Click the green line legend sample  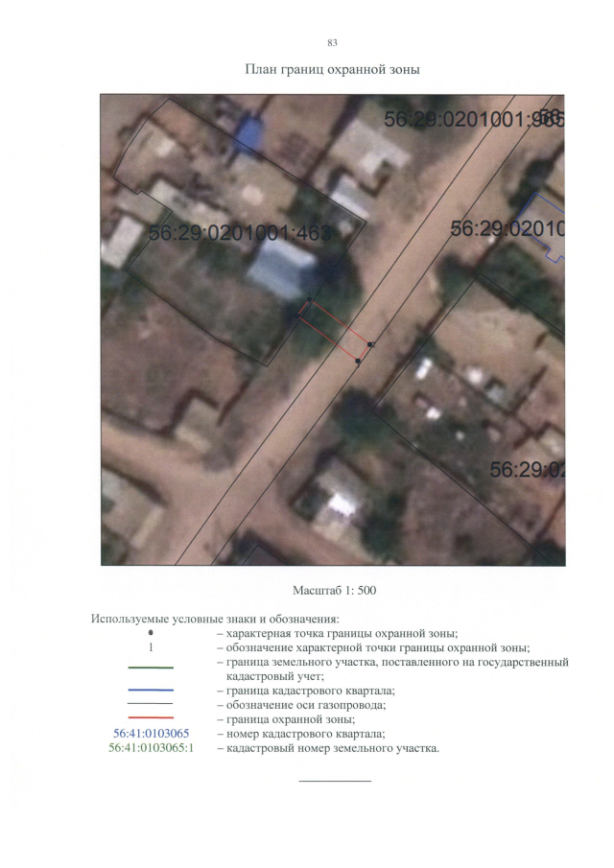coord(151,669)
